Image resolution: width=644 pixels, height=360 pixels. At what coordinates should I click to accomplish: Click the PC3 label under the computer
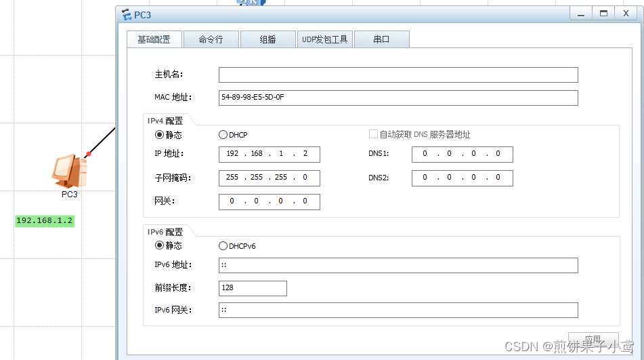pyautogui.click(x=69, y=195)
